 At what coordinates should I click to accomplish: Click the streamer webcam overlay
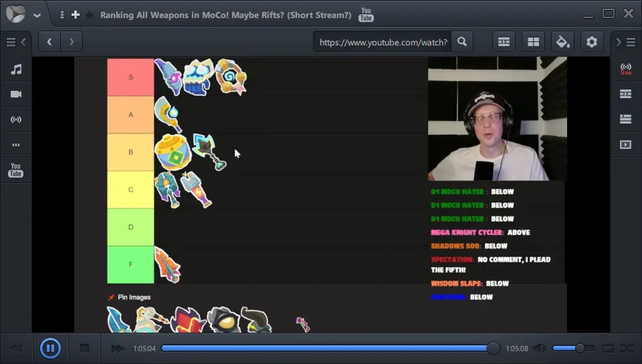498,119
